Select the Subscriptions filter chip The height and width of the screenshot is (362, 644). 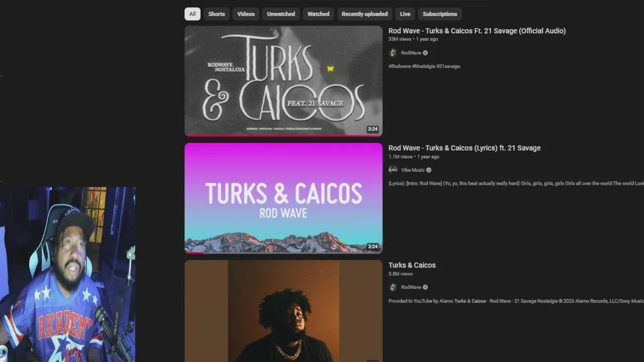point(440,14)
